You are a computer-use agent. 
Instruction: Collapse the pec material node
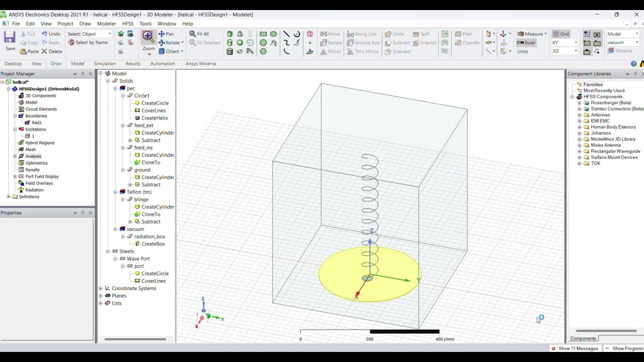point(115,88)
